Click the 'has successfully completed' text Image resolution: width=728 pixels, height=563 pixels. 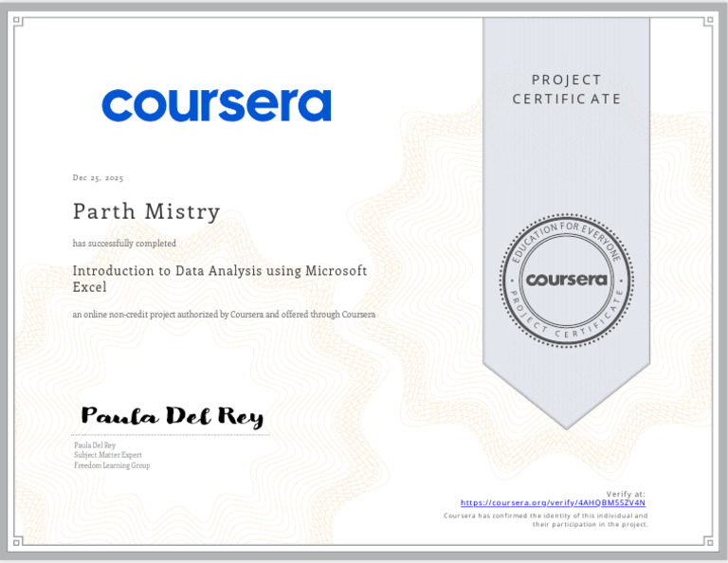[124, 244]
